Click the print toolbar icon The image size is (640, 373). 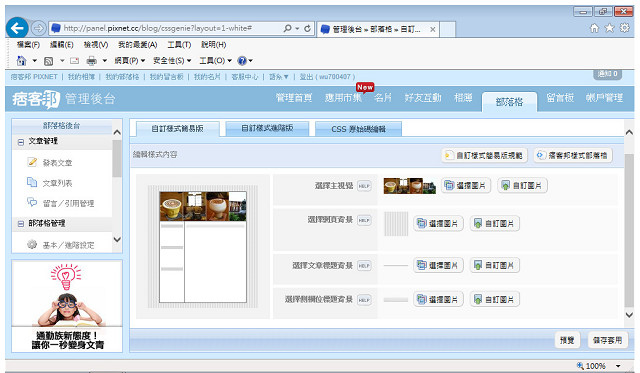pyautogui.click(x=91, y=61)
